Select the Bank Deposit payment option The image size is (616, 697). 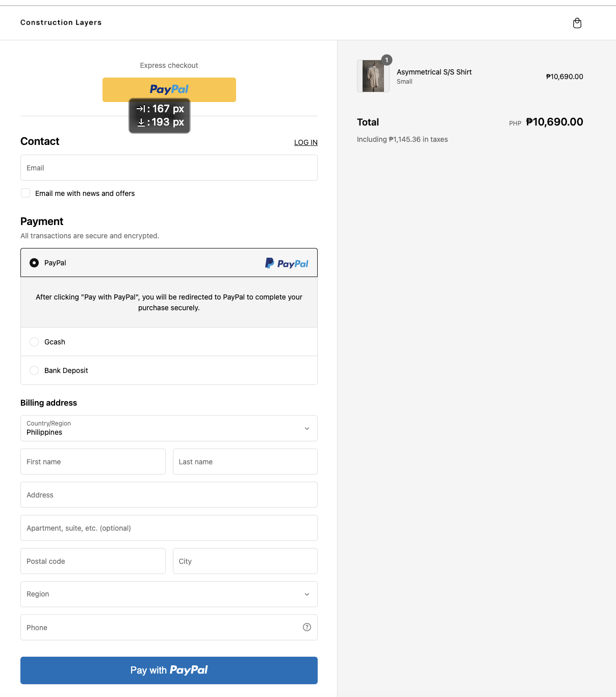(x=169, y=370)
